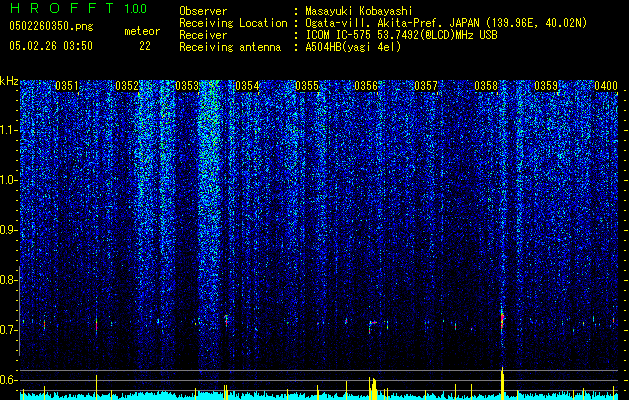
Task: Click the A504HB(yagi 4el) antenna text
Action: click(353, 47)
